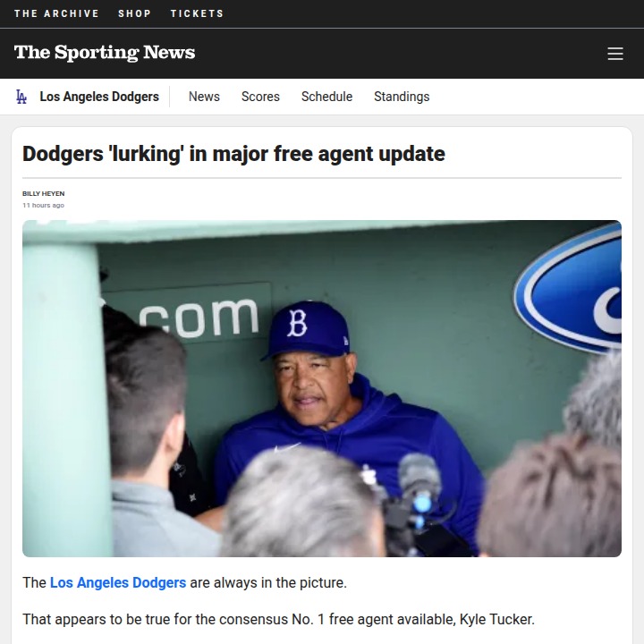
Task: Open THE ARCHIVE in top bar
Action: pos(56,13)
